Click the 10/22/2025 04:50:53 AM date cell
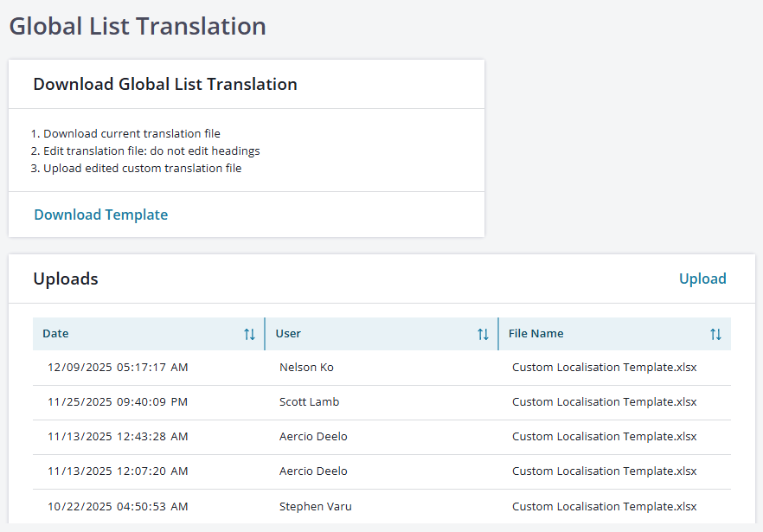The image size is (763, 532). pyautogui.click(x=118, y=506)
